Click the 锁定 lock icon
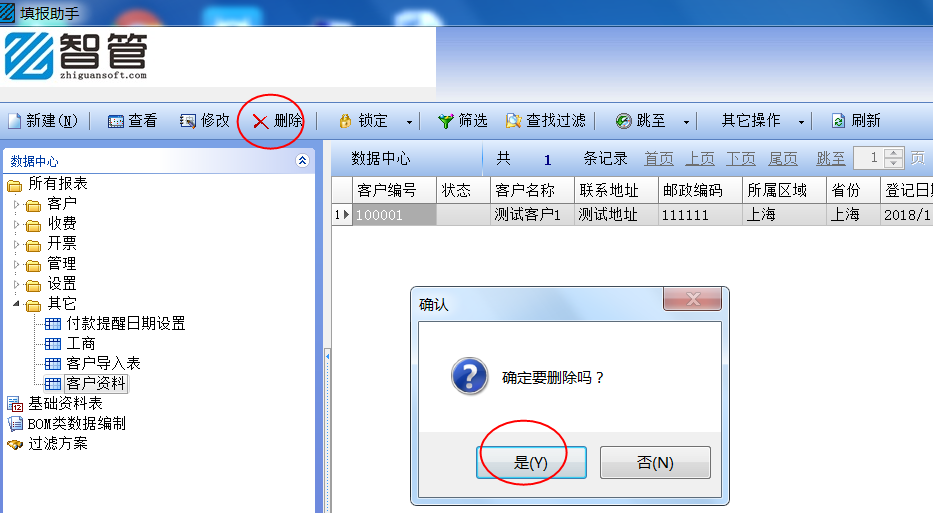933x513 pixels. [x=345, y=121]
